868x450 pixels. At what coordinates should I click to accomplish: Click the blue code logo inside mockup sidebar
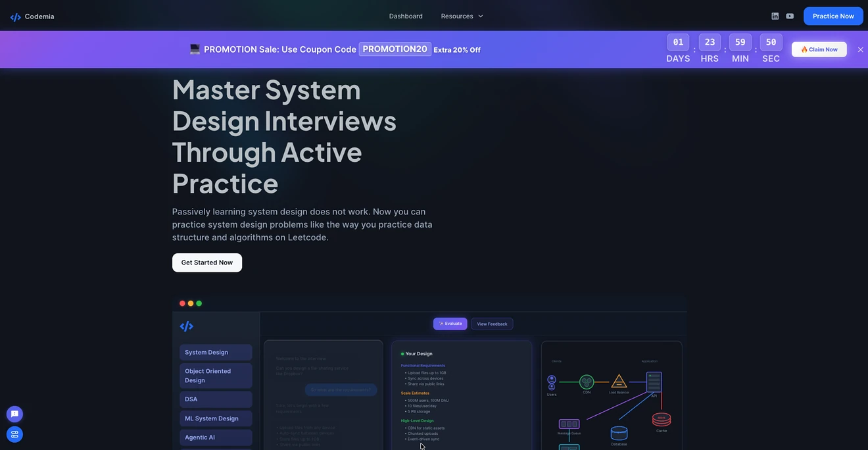187,326
